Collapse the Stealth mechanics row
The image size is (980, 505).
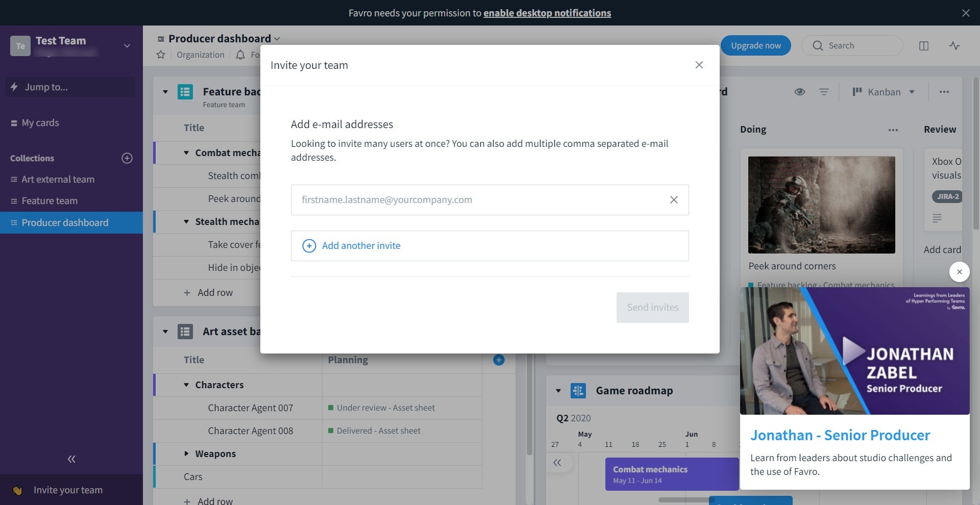click(x=186, y=222)
